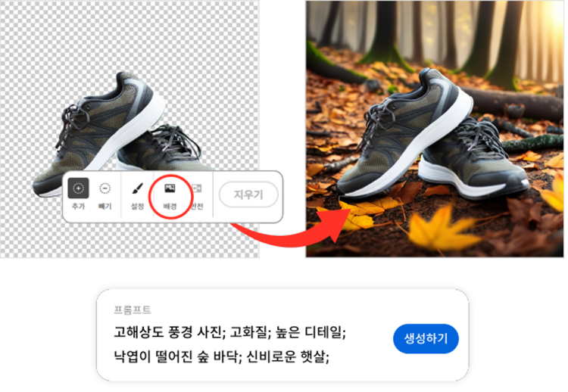Viewport: 568px width, 392px height.
Task: Click the blue 생성하기 generate button
Action: point(426,339)
